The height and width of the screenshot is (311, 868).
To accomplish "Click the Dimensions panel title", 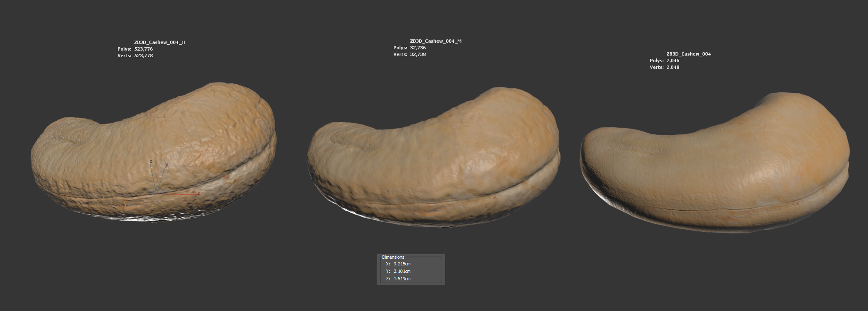I will click(x=393, y=257).
